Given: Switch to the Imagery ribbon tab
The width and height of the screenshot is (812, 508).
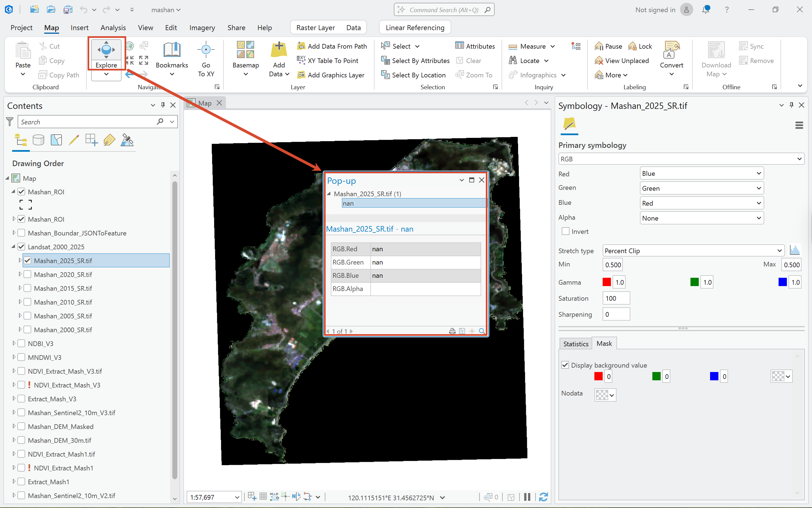Looking at the screenshot, I should [x=202, y=28].
